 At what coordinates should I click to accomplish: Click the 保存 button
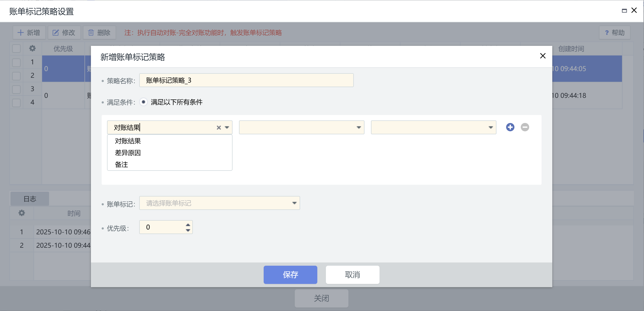click(x=290, y=275)
